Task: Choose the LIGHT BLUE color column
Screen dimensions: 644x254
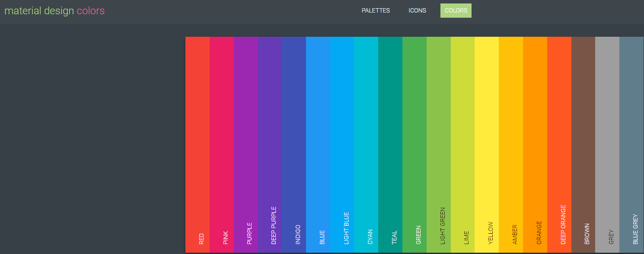Action: pos(342,145)
